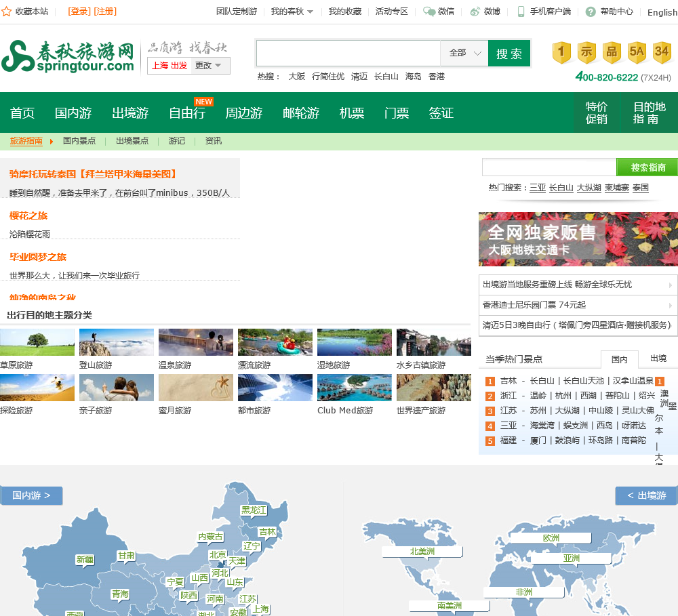Click the help center question mark icon
The height and width of the screenshot is (616, 678).
[x=591, y=12]
